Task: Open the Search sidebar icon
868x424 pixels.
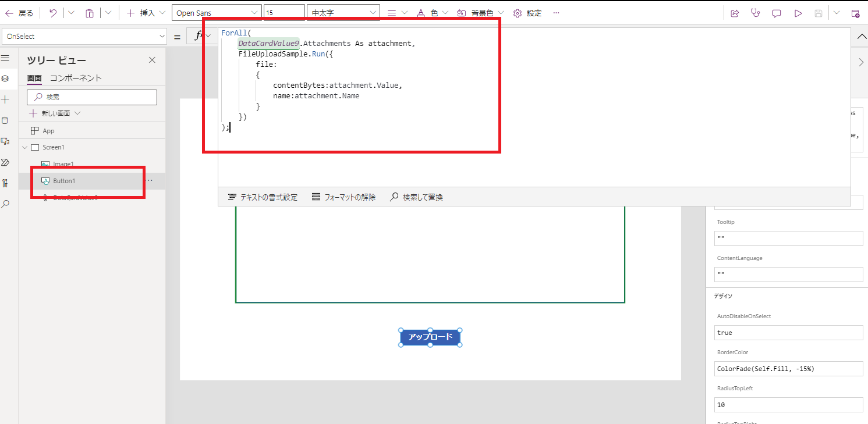Action: 6,204
